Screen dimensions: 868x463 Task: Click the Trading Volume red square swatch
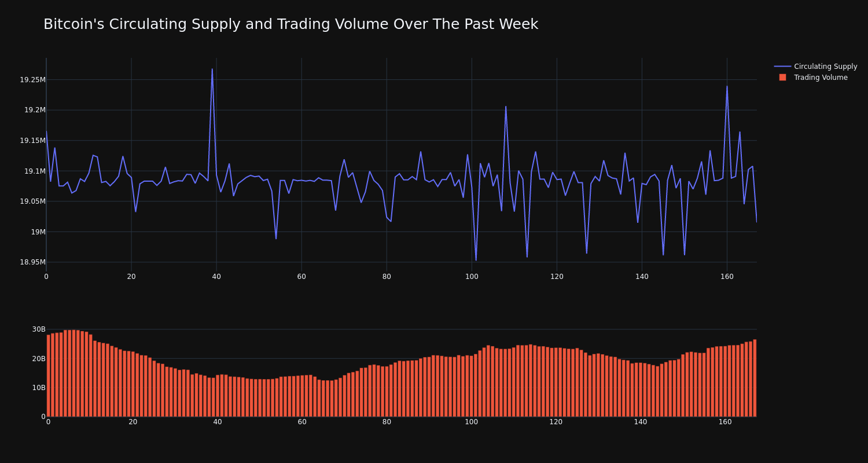pos(782,78)
